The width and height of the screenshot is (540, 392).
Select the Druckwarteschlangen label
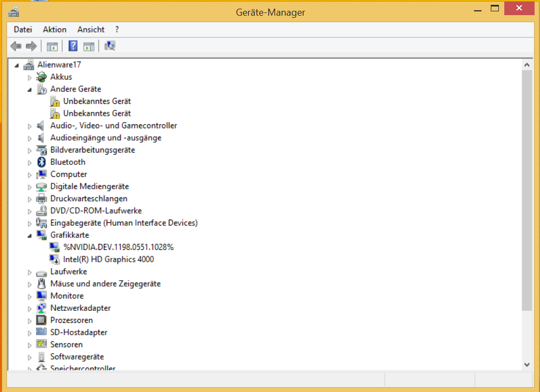click(89, 198)
